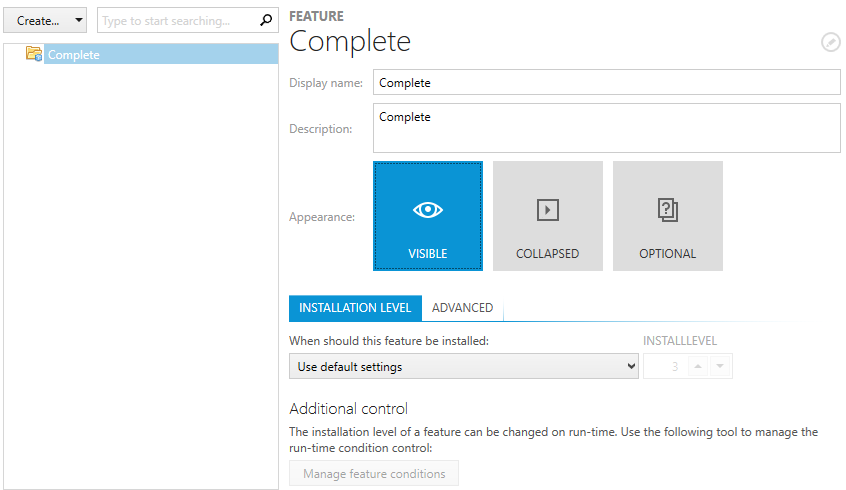
Task: Open the Create dropdown arrow
Action: pos(78,20)
